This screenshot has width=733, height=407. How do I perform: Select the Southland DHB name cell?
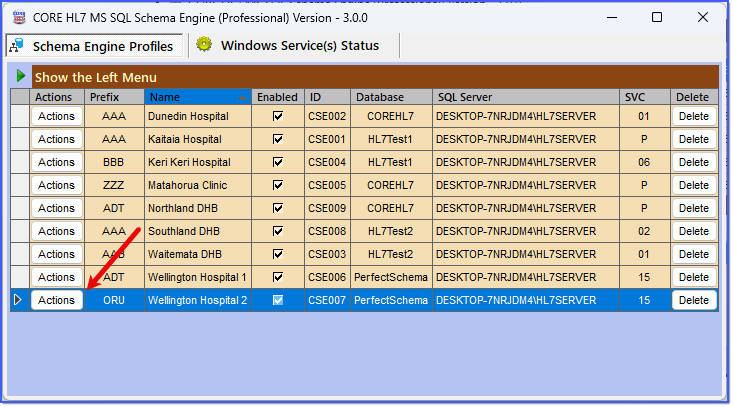(198, 231)
